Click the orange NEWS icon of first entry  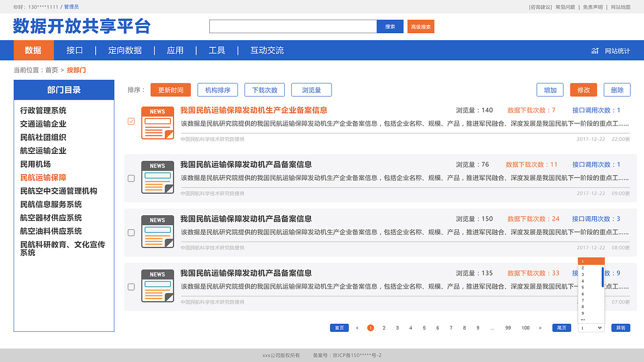click(157, 123)
